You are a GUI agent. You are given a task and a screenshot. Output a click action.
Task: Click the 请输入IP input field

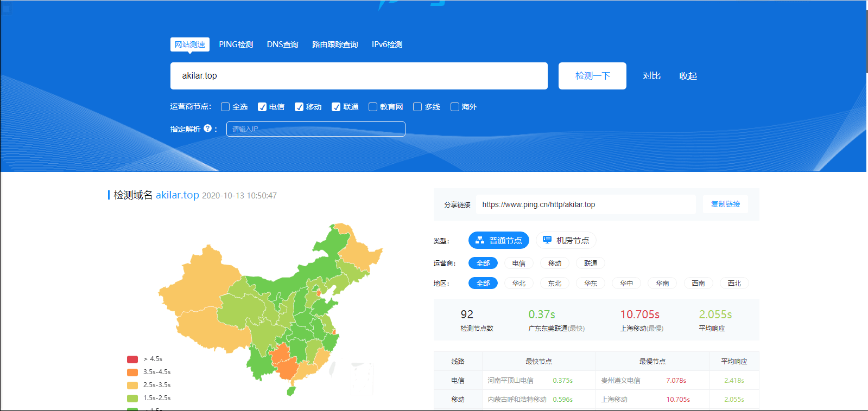pos(315,129)
